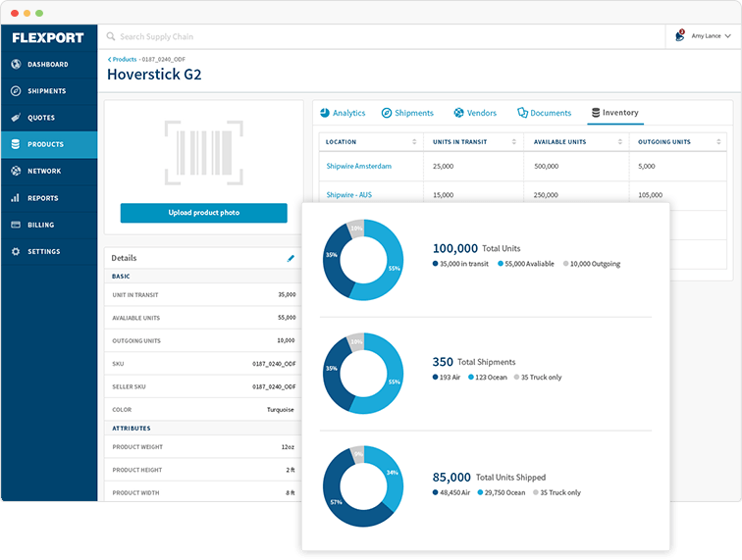Open Settings in the sidebar menu

point(49,252)
